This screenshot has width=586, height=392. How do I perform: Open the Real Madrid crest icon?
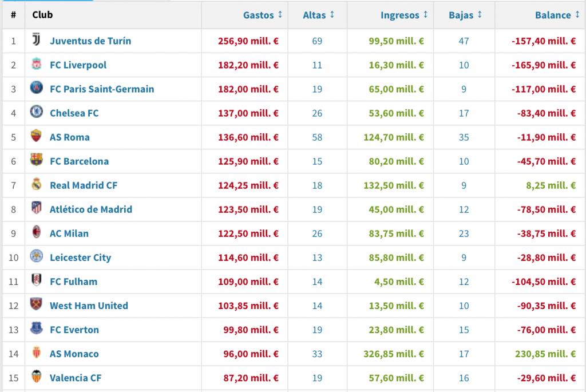(36, 184)
